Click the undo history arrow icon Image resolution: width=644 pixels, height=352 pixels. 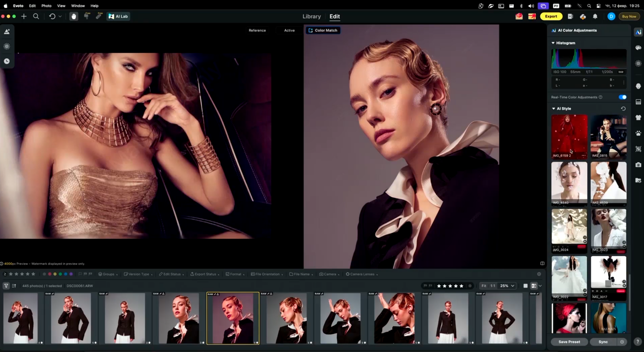tap(52, 16)
